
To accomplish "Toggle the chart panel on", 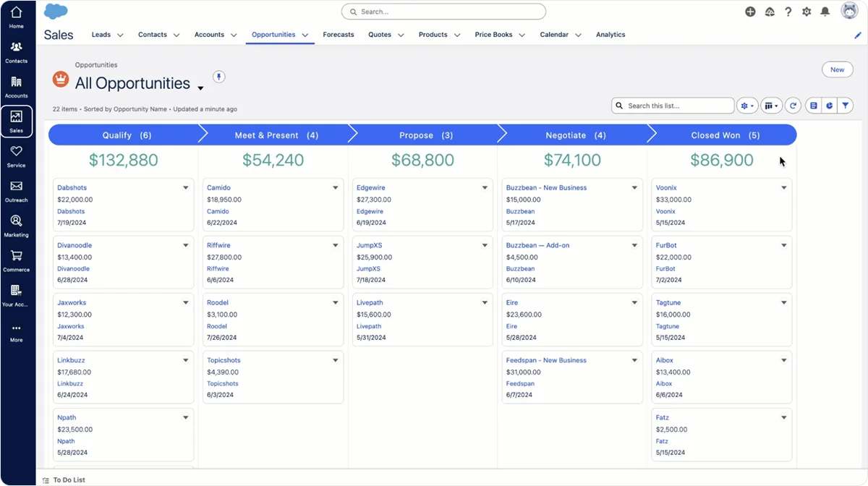I will [828, 105].
